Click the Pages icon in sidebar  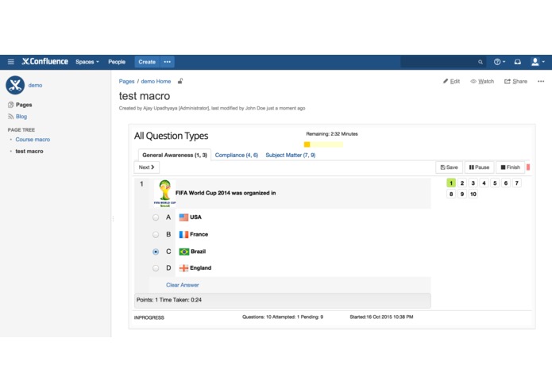(10, 105)
